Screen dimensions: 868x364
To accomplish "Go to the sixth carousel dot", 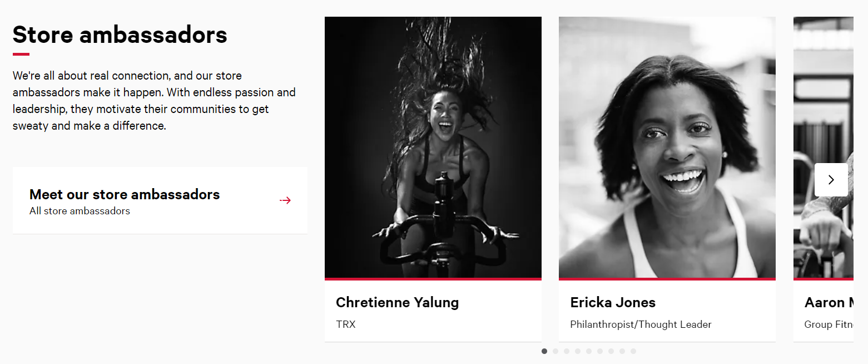I will tap(600, 351).
